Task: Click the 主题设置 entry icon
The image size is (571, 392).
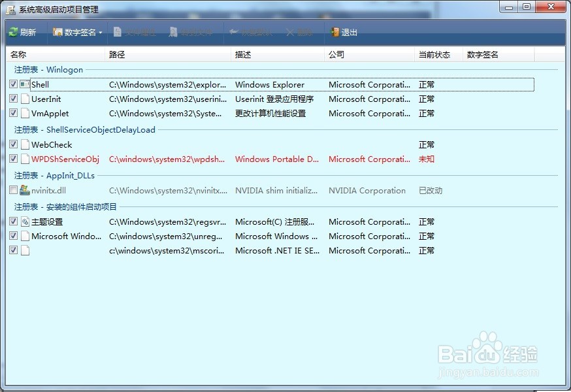Action: [25, 221]
